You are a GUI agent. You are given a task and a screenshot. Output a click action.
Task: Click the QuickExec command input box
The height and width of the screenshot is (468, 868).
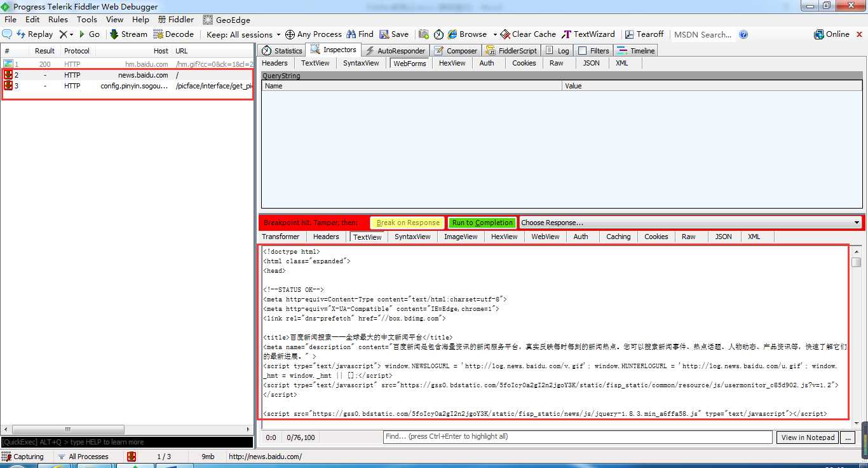click(127, 442)
